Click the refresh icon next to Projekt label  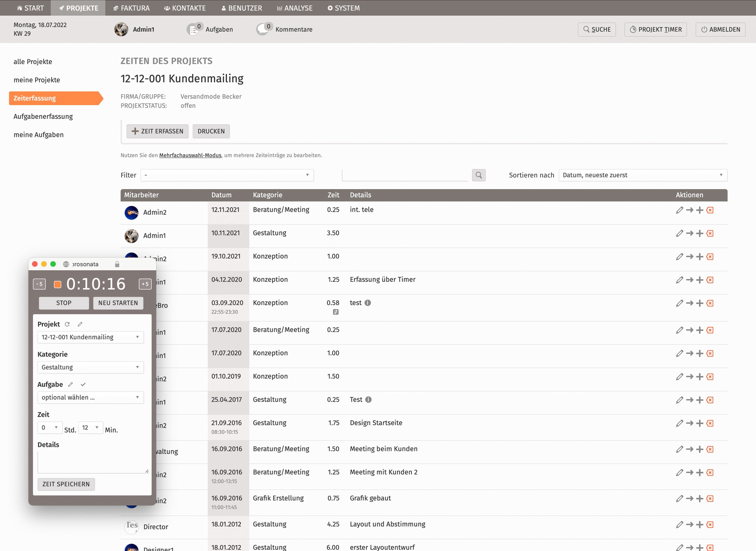pos(67,324)
